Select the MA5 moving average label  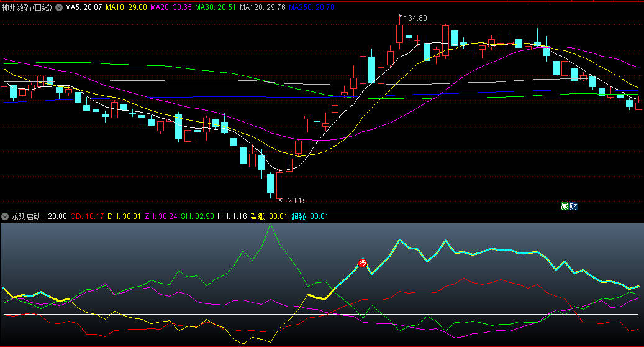tap(83, 7)
